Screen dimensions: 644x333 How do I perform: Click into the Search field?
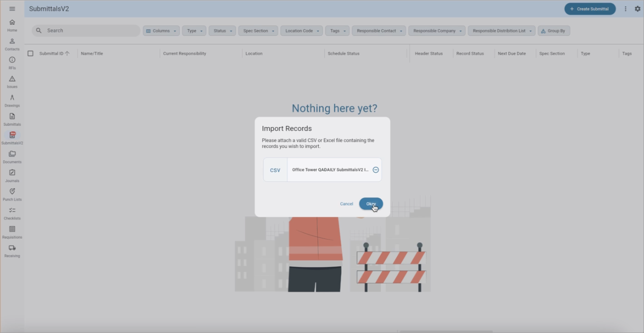point(86,31)
